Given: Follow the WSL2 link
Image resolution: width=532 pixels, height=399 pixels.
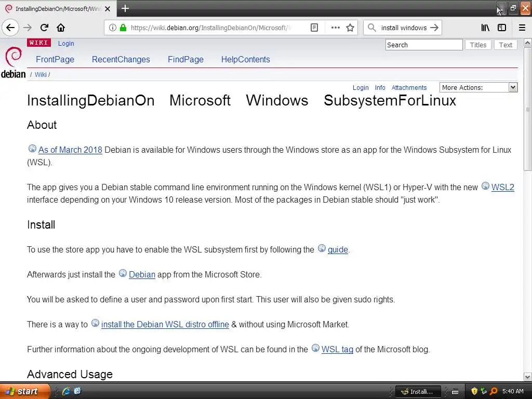Looking at the screenshot, I should (x=502, y=187).
